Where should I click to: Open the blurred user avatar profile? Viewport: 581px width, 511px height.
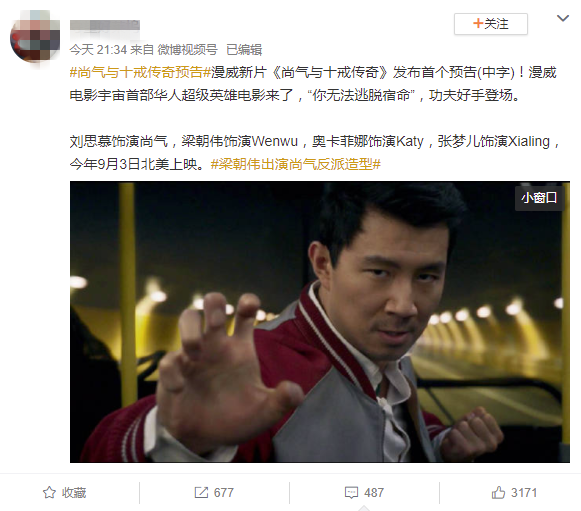[35, 36]
